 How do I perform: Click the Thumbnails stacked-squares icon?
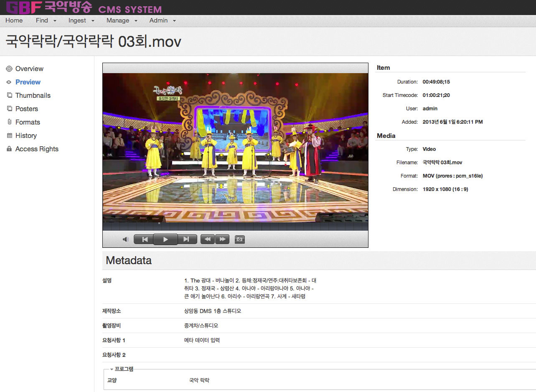9,95
